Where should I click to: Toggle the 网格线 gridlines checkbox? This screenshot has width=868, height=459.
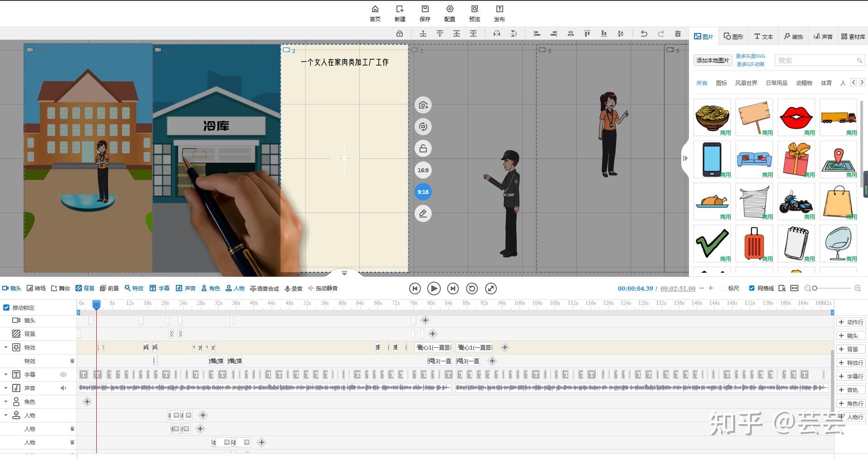point(751,288)
